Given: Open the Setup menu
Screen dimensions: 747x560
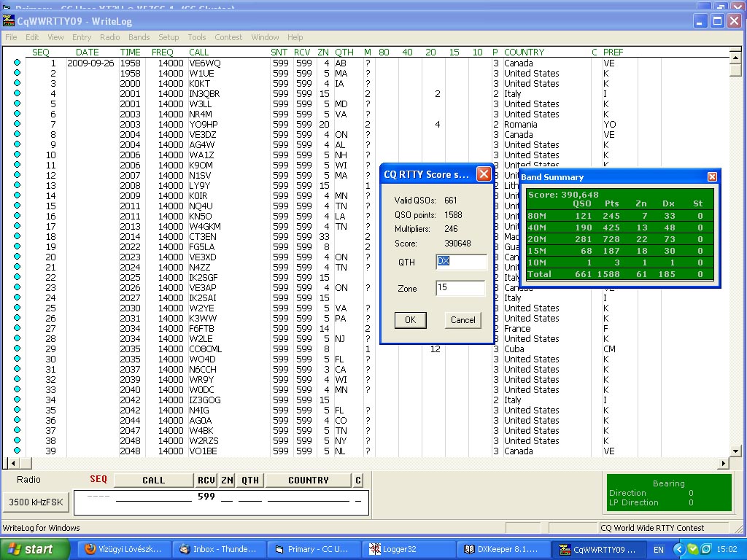Looking at the screenshot, I should (169, 37).
